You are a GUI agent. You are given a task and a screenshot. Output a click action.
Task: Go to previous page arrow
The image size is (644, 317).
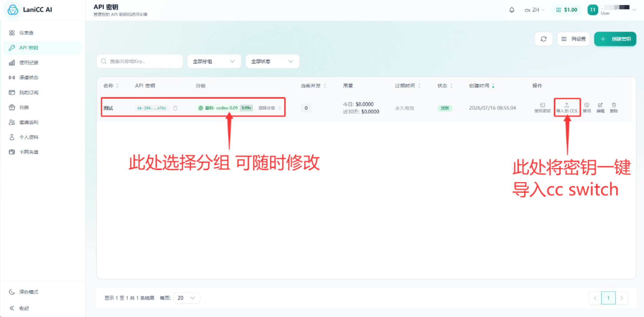point(595,298)
